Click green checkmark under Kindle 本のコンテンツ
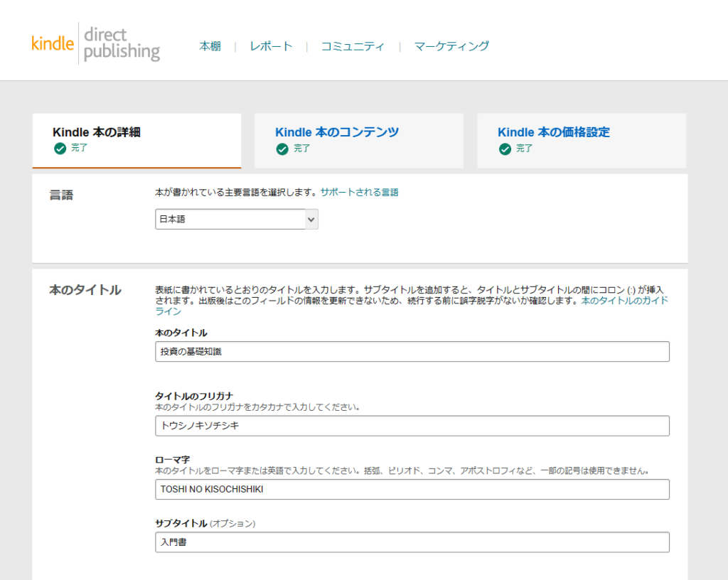Screen dimensions: 728x580 [x=282, y=149]
